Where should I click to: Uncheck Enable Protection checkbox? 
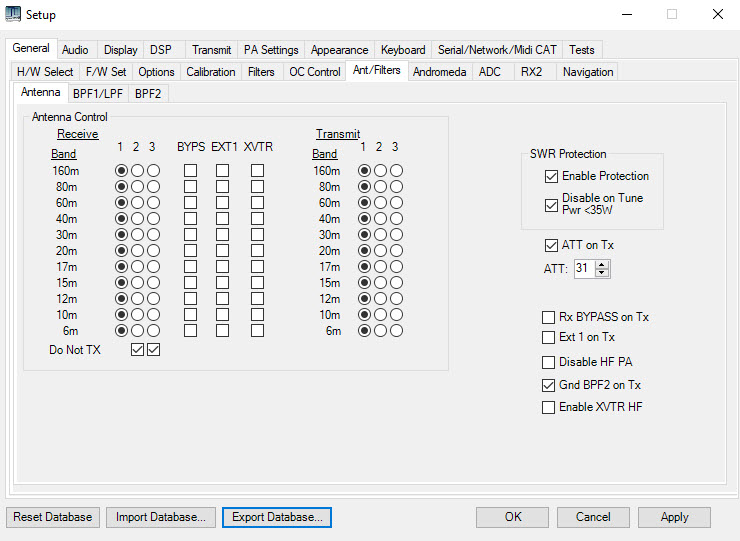551,176
